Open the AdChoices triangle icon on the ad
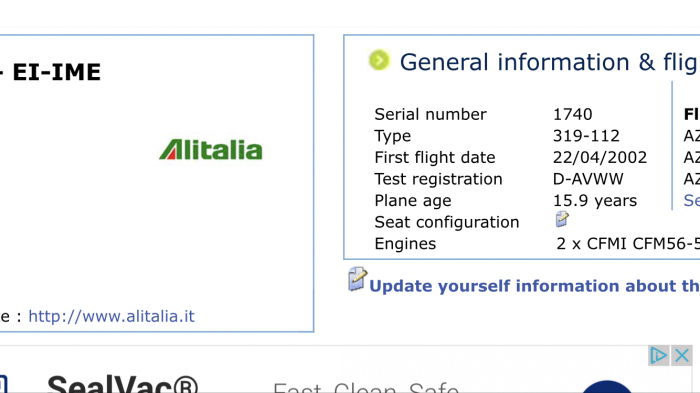This screenshot has height=393, width=700. (x=658, y=355)
